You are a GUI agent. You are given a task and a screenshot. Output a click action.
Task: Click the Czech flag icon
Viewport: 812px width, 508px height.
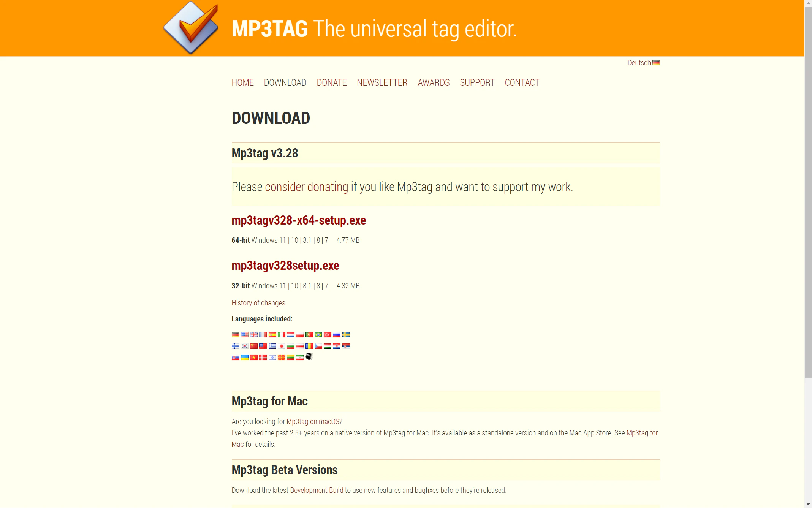(318, 346)
